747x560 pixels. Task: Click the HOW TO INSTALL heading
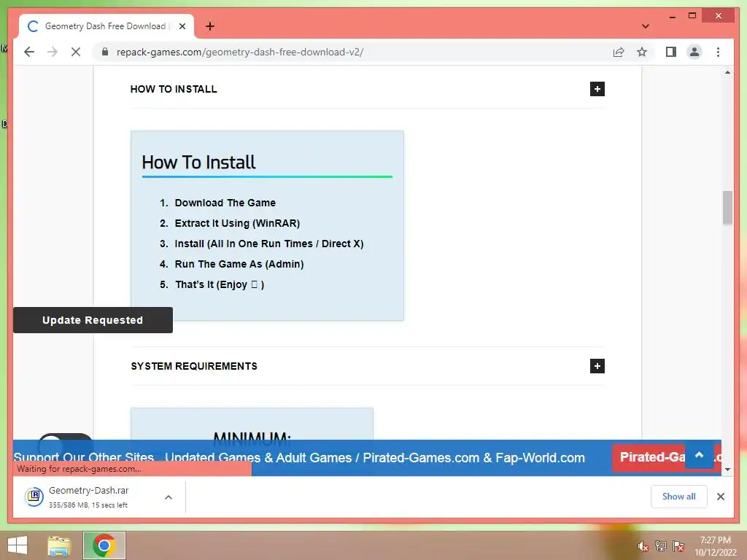[x=174, y=89]
